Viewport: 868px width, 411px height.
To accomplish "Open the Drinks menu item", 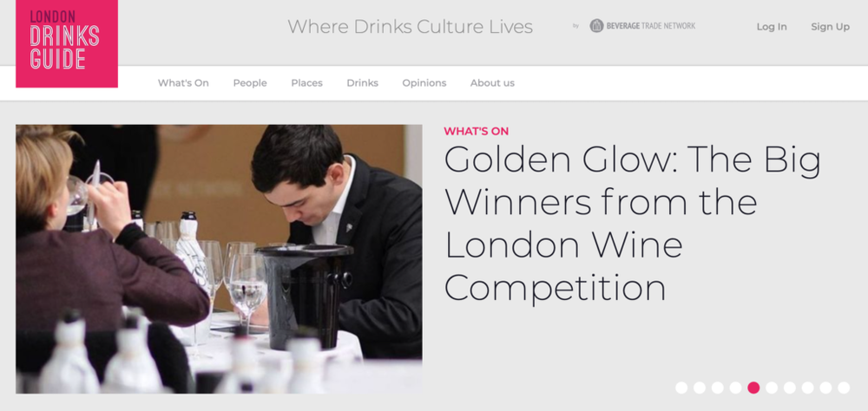I will tap(363, 83).
